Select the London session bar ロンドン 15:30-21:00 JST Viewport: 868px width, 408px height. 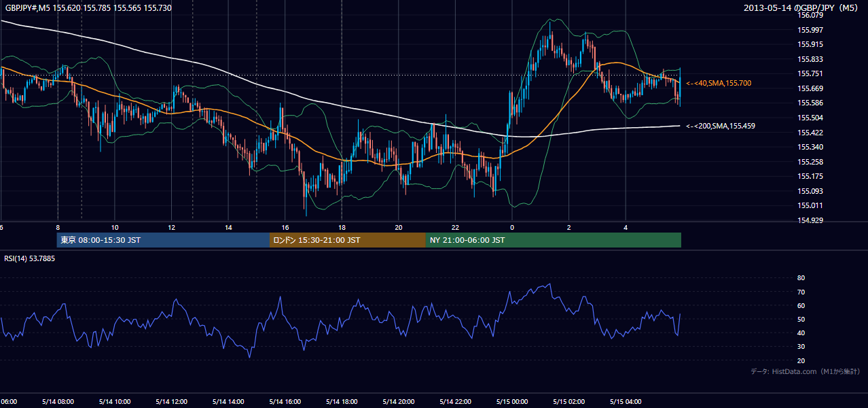348,240
